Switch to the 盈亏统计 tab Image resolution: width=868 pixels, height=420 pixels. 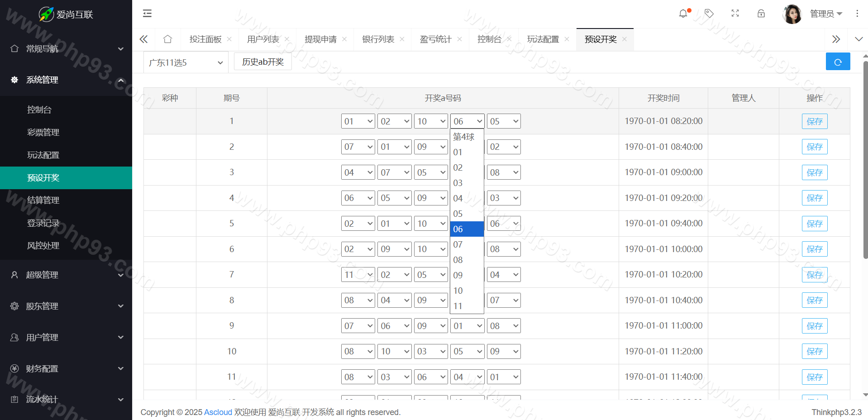pos(435,39)
